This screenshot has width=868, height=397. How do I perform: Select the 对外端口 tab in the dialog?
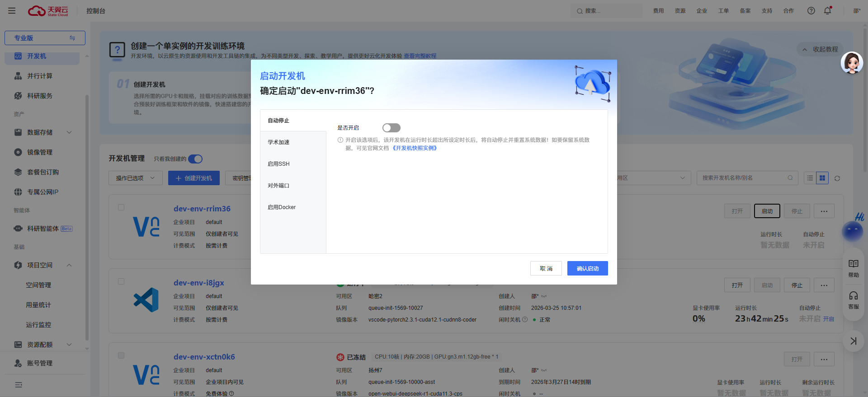[293, 186]
